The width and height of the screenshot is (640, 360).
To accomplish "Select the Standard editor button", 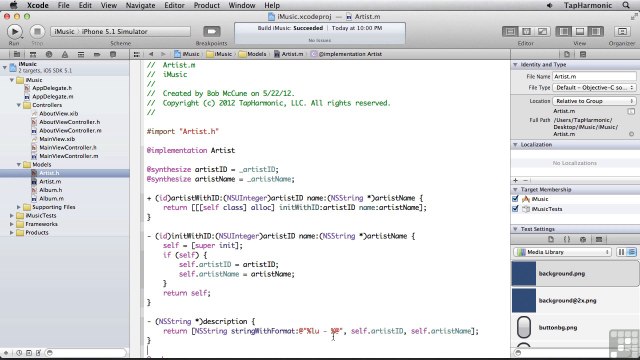I will point(510,31).
